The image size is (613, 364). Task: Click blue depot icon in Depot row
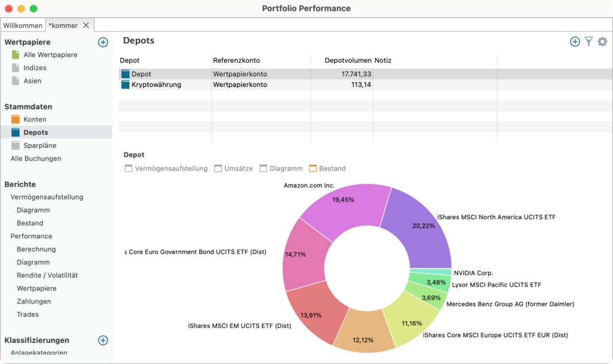126,74
